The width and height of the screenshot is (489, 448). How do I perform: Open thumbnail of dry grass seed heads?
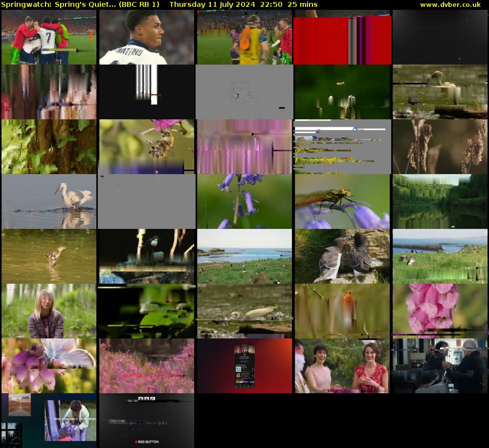pos(440,147)
